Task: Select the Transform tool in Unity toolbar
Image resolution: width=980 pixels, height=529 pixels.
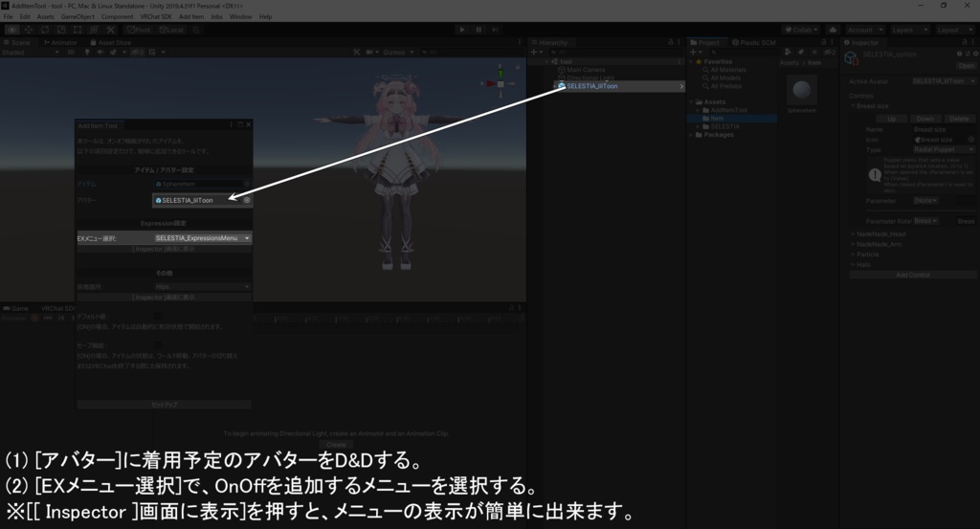Action: pyautogui.click(x=94, y=30)
